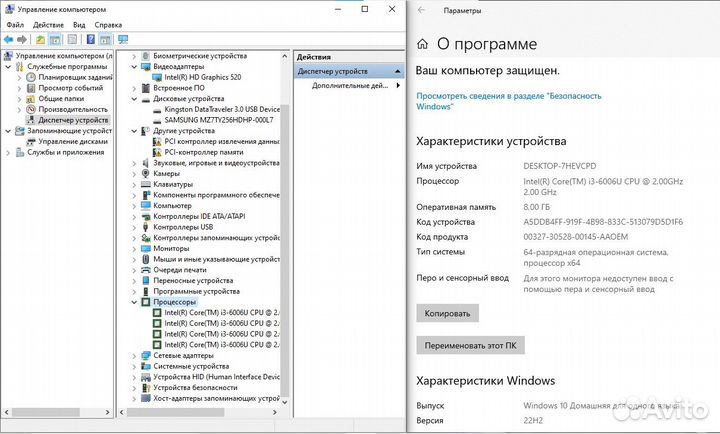Select Диспетчер устройств in left tree
720x434 pixels.
73,120
